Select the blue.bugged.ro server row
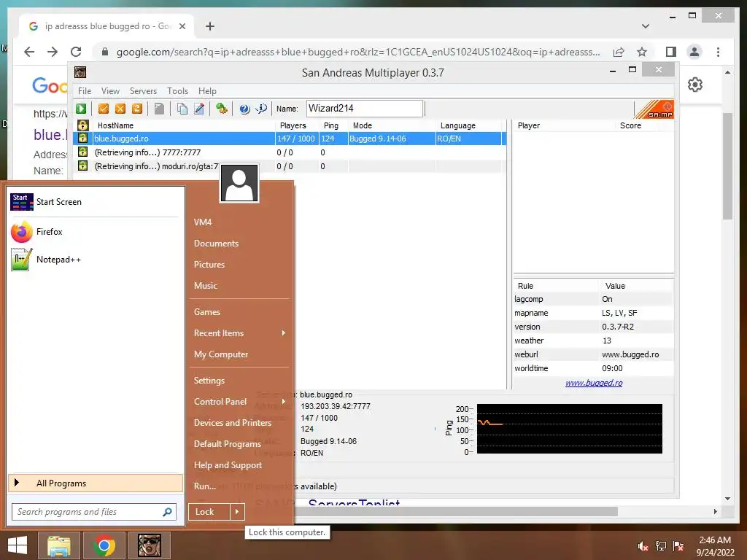This screenshot has width=747, height=560. [x=289, y=138]
